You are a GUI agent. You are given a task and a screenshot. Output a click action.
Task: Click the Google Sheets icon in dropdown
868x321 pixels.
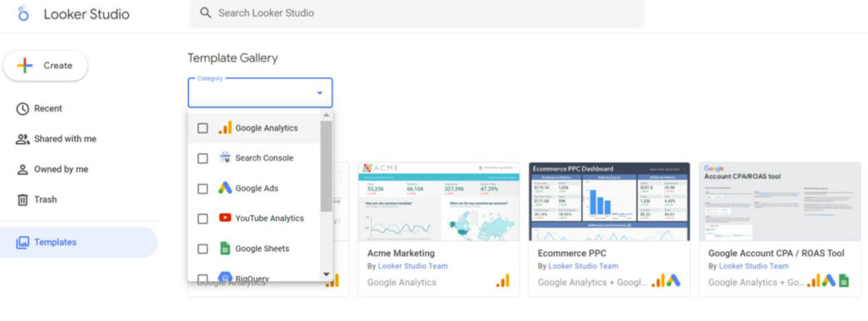(225, 248)
